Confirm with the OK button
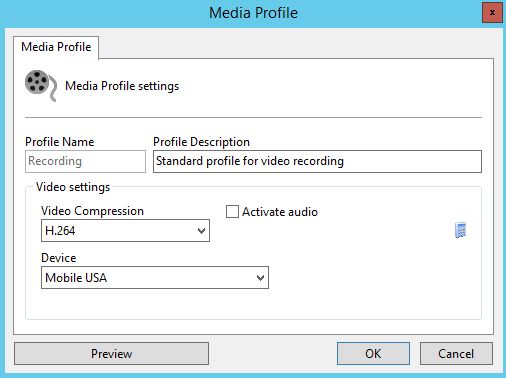This screenshot has height=378, width=506. pyautogui.click(x=373, y=353)
